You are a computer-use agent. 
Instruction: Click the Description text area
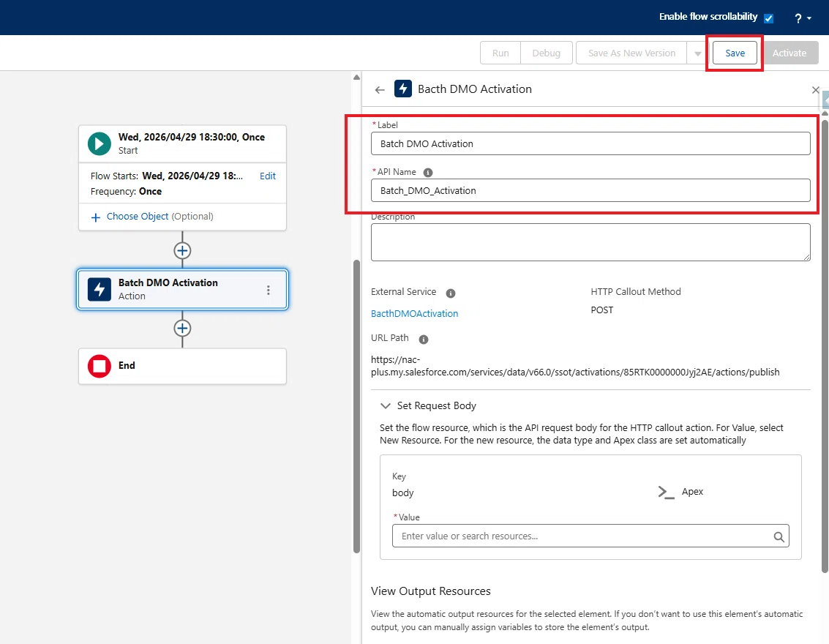pyautogui.click(x=590, y=242)
